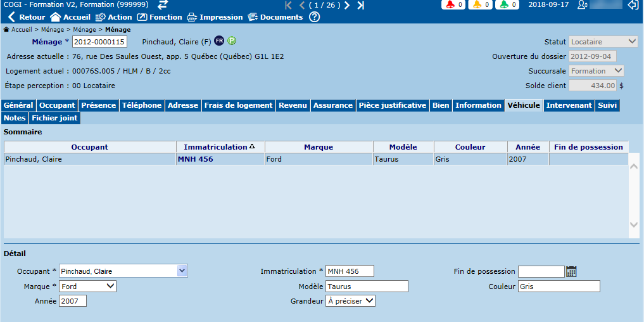Click the red alert bell icon

450,5
